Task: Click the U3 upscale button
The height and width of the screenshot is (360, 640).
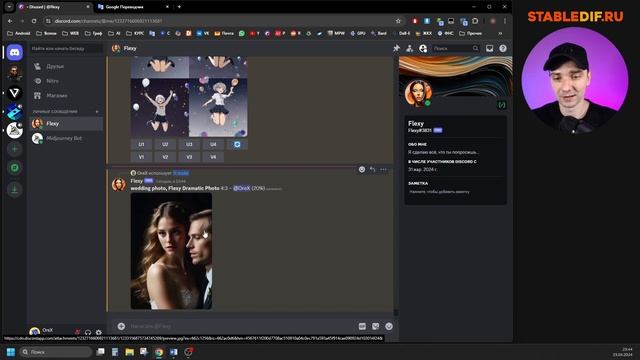Action: point(189,144)
